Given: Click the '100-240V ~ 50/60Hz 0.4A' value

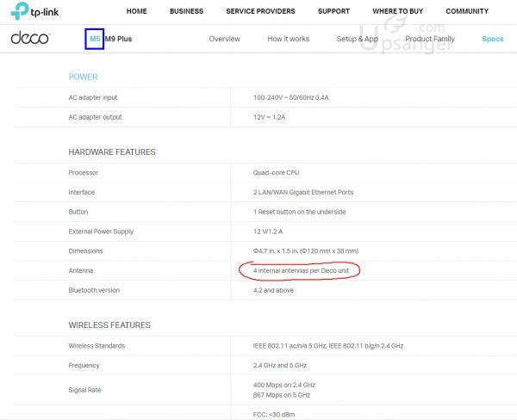Looking at the screenshot, I should pos(291,97).
